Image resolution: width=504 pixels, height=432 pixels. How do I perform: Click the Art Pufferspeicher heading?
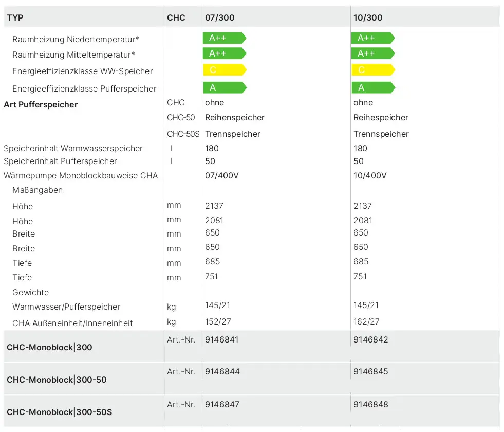click(41, 105)
